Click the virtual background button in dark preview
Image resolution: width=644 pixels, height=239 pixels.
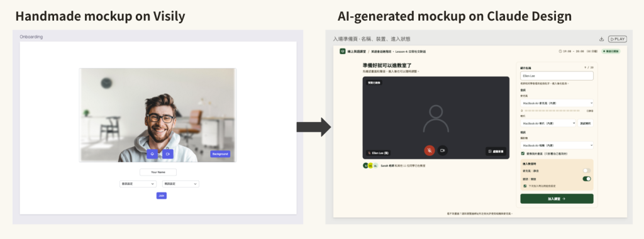point(496,151)
